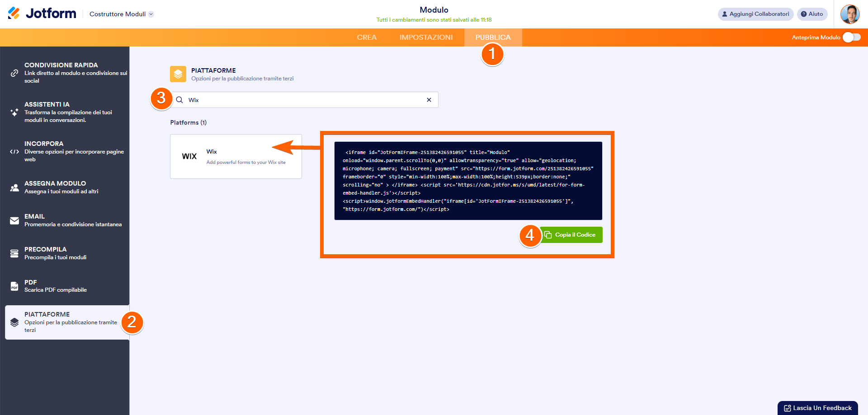The width and height of the screenshot is (868, 415).
Task: Click 'Opzioni per la pubblicazione tramite terzi' header subtitle
Action: pos(242,79)
